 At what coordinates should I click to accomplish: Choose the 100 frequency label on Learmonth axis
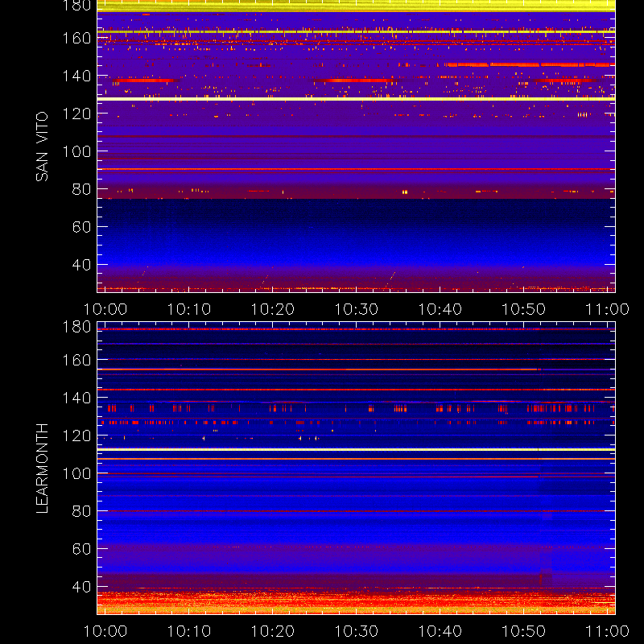76,473
